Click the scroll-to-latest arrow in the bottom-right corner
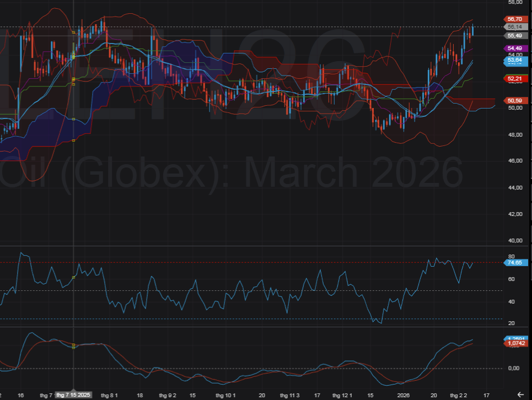532x400 pixels. coord(522,393)
